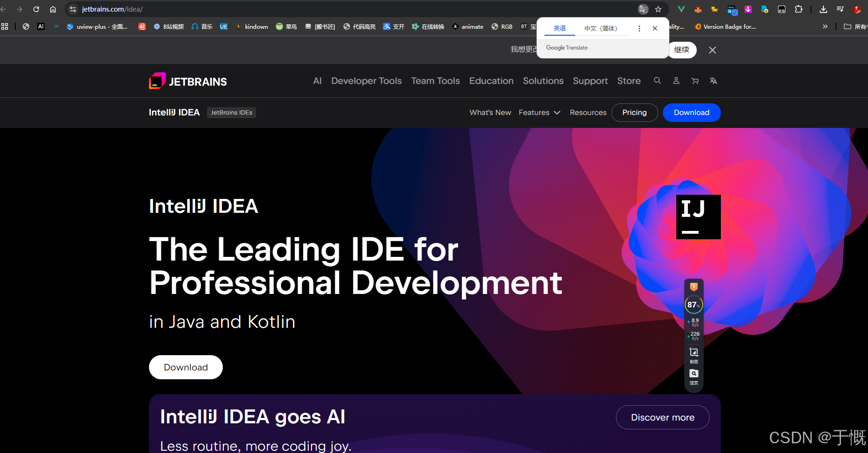Image resolution: width=868 pixels, height=453 pixels.
Task: Open the Chrome profile avatar
Action: coord(857,9)
